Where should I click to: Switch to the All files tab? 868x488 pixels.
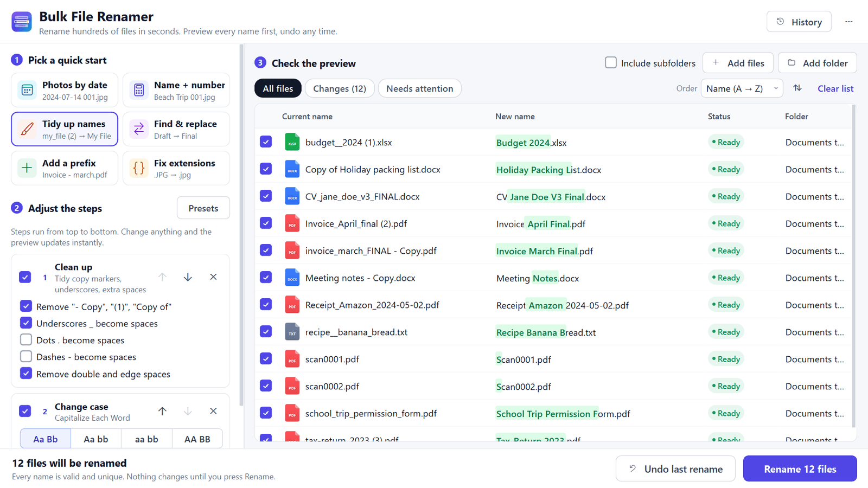tap(278, 88)
